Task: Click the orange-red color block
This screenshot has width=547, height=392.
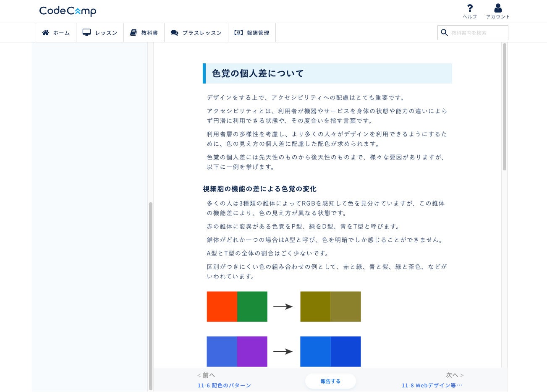Action: click(222, 306)
